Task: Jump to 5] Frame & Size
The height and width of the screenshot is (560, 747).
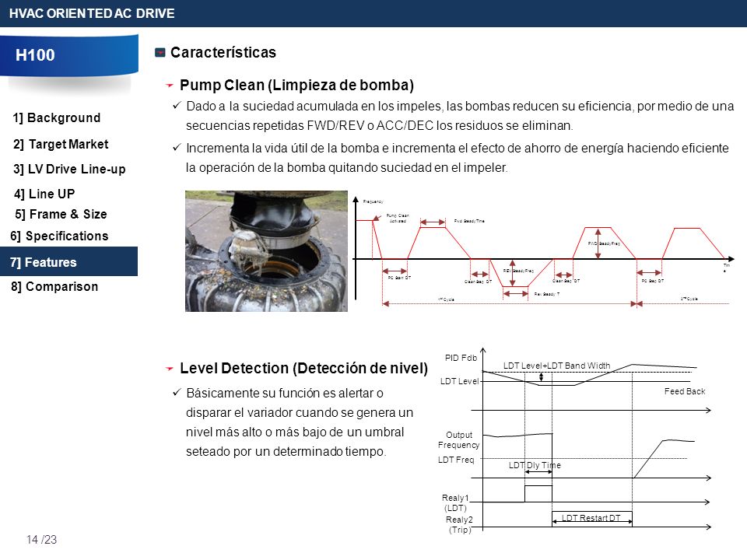Action: (61, 215)
